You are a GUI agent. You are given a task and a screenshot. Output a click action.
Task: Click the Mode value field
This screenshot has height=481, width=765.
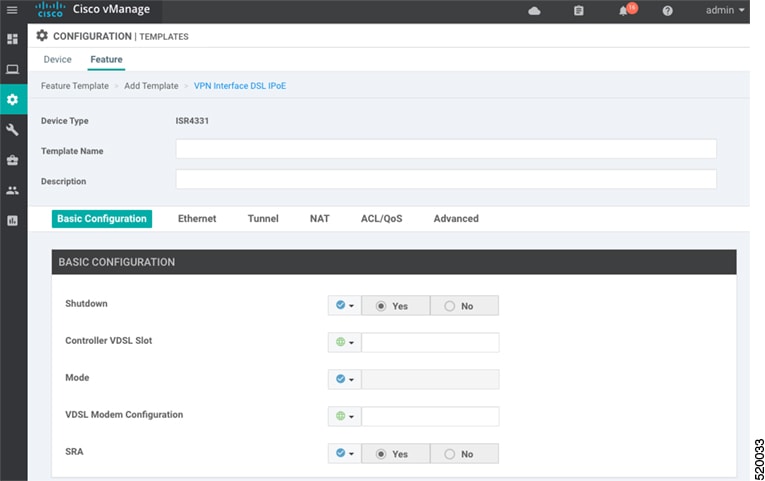pos(430,379)
